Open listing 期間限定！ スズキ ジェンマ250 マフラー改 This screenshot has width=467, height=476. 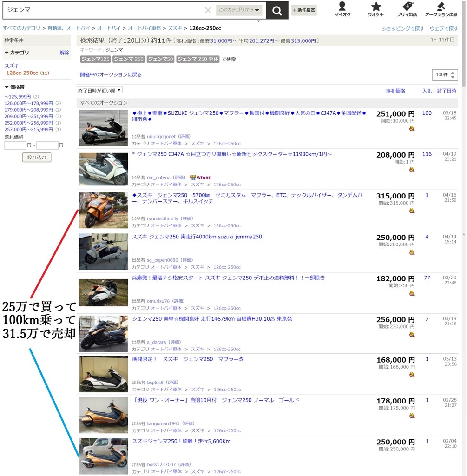pyautogui.click(x=188, y=359)
